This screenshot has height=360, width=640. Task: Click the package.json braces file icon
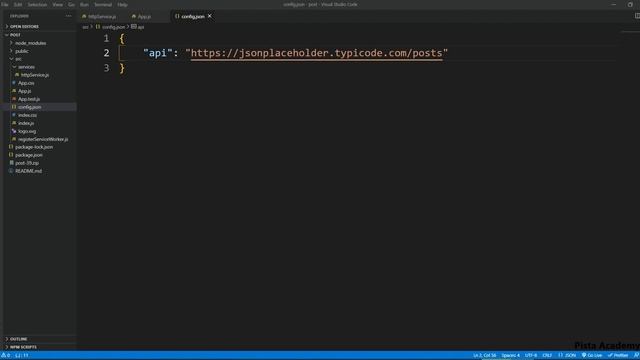coord(11,155)
